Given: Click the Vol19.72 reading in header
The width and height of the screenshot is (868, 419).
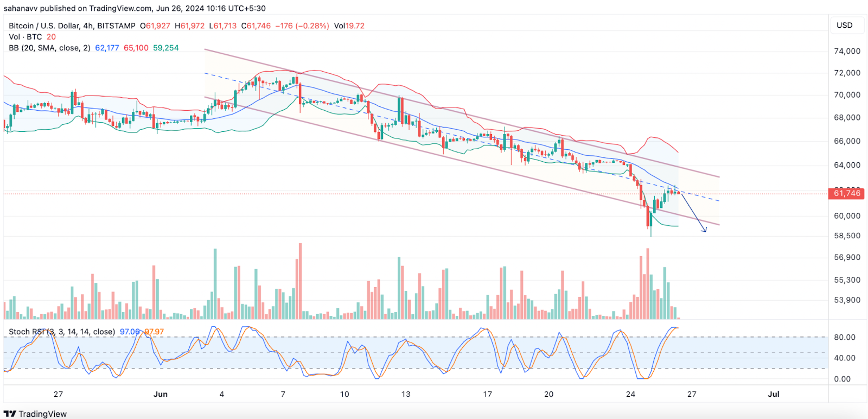Looking at the screenshot, I should (x=349, y=26).
